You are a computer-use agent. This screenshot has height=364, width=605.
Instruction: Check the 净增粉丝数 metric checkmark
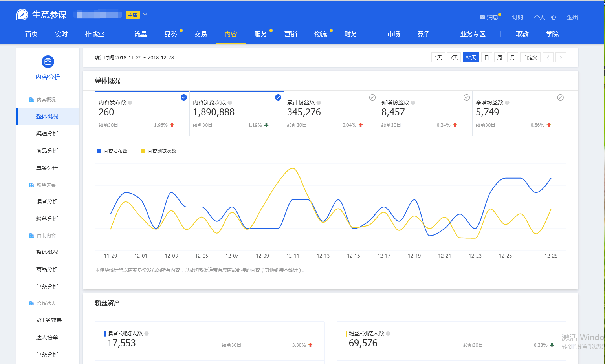(x=561, y=97)
